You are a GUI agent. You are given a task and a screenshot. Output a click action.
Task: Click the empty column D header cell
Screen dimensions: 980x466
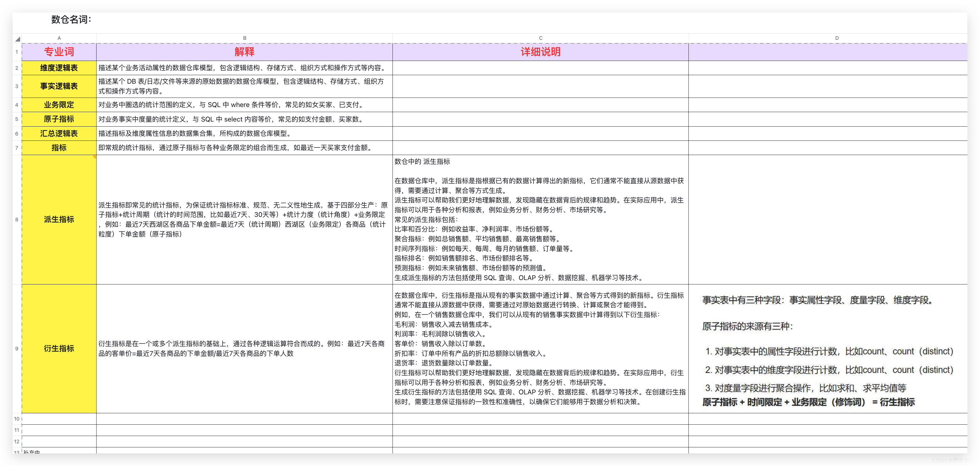click(x=828, y=52)
